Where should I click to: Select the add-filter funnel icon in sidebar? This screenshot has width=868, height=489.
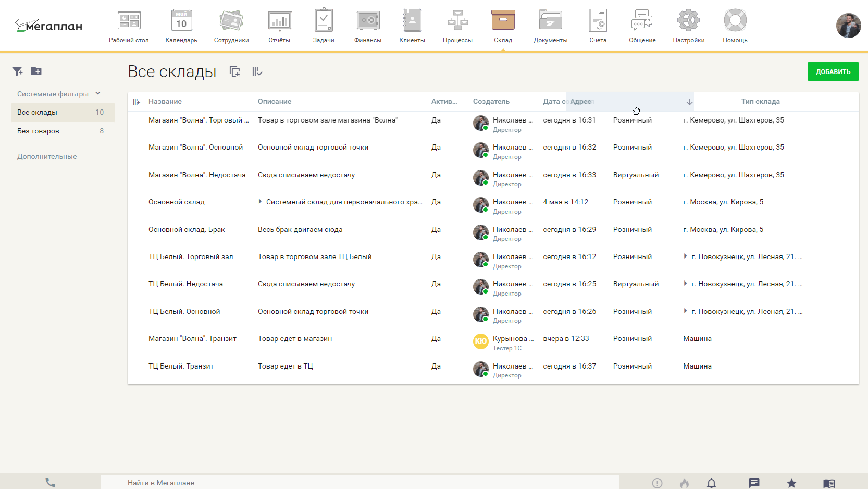click(x=17, y=71)
